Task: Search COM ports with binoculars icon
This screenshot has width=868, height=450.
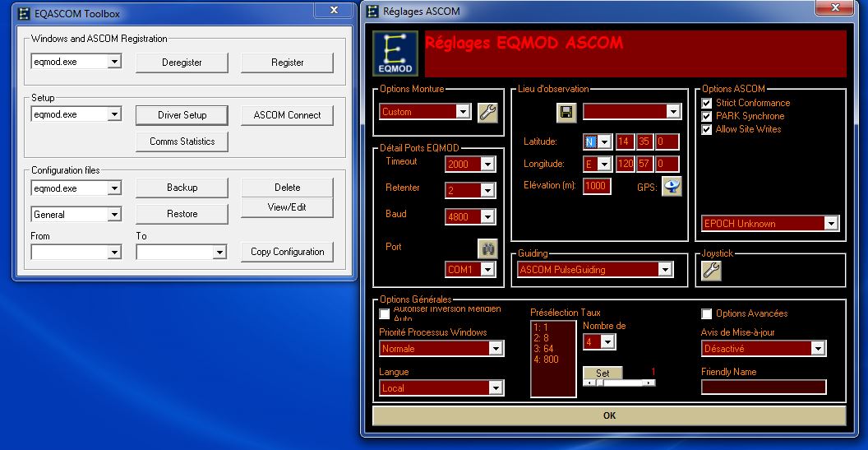Action: tap(487, 249)
